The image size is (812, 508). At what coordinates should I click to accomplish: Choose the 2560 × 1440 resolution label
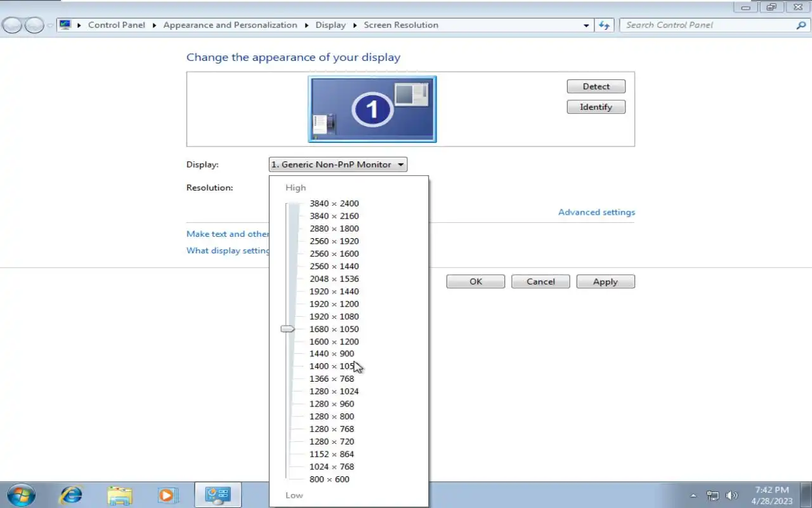334,266
